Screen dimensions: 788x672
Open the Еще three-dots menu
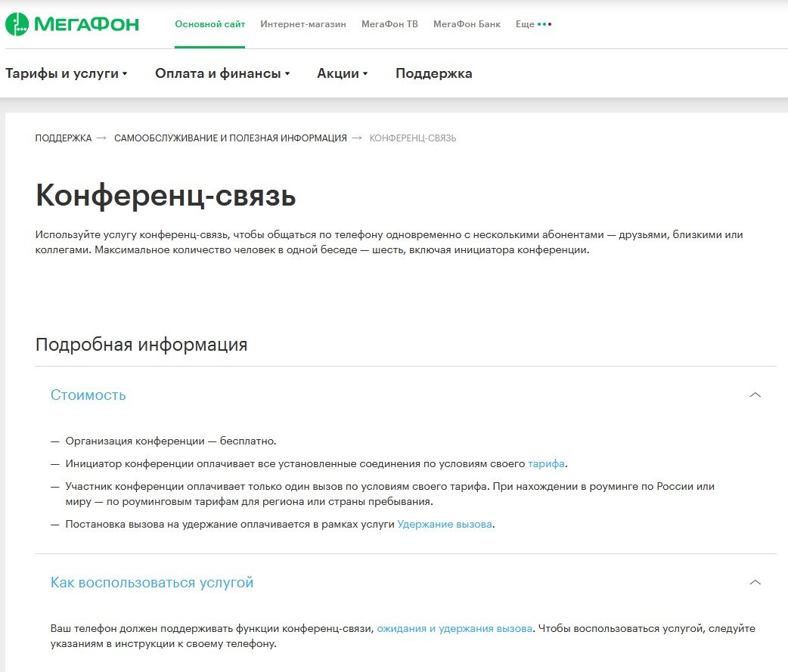[533, 24]
